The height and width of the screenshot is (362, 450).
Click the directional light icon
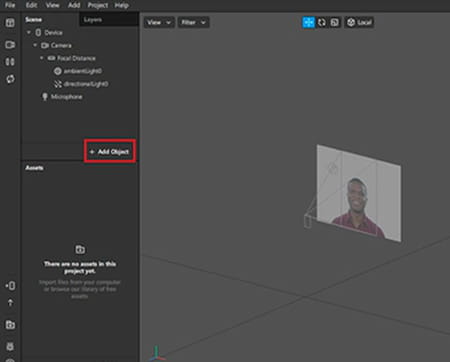coord(58,84)
